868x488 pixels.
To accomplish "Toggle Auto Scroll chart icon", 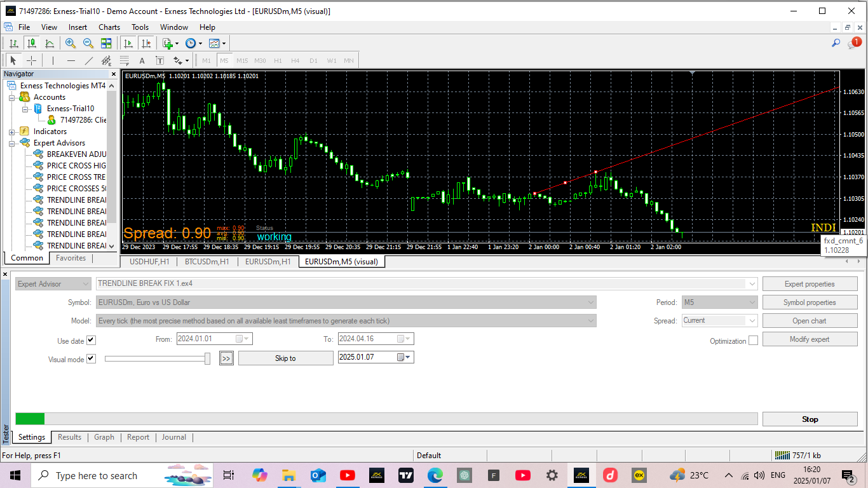I will pyautogui.click(x=128, y=43).
